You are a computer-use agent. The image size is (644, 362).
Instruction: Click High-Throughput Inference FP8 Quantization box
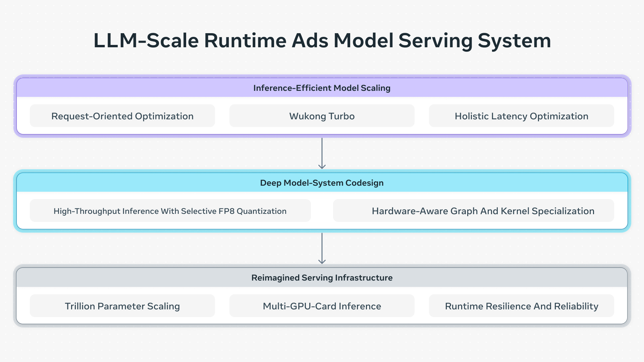170,211
